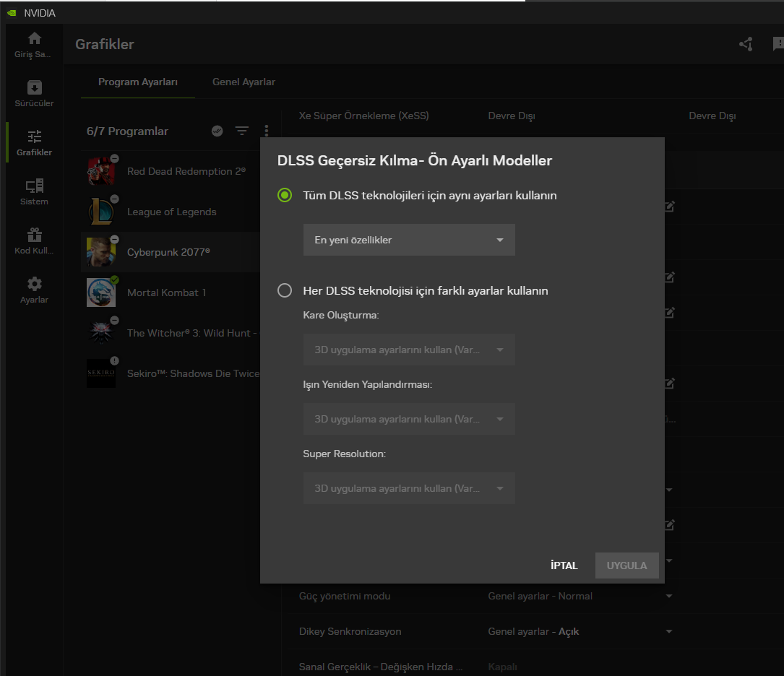Viewport: 784px width, 676px height.
Task: Click the optimize-all checkmark icon
Action: [x=217, y=131]
